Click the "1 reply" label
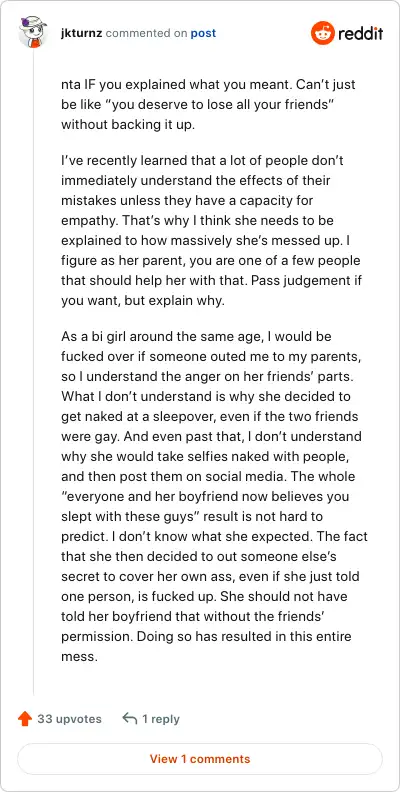This screenshot has height=792, width=400. 161,719
